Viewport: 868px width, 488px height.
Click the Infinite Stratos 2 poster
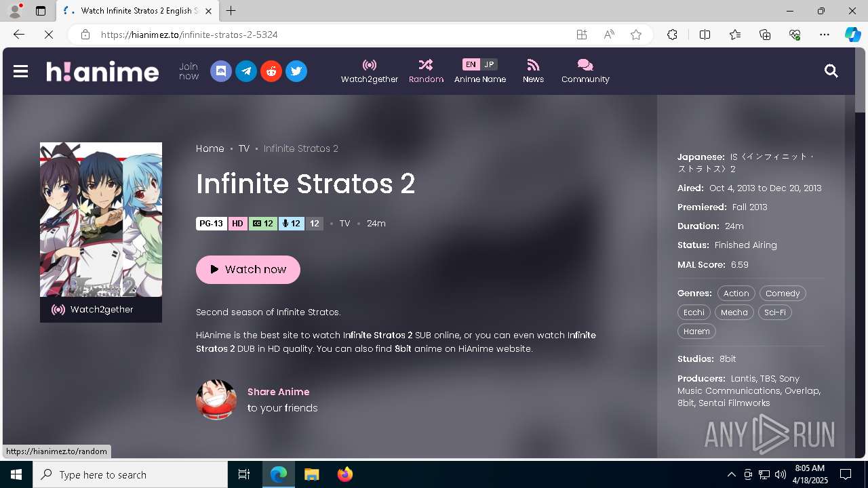click(101, 220)
